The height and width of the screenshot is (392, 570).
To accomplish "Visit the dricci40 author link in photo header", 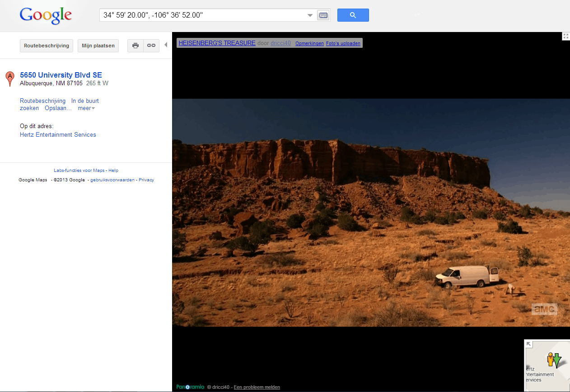I will point(280,43).
